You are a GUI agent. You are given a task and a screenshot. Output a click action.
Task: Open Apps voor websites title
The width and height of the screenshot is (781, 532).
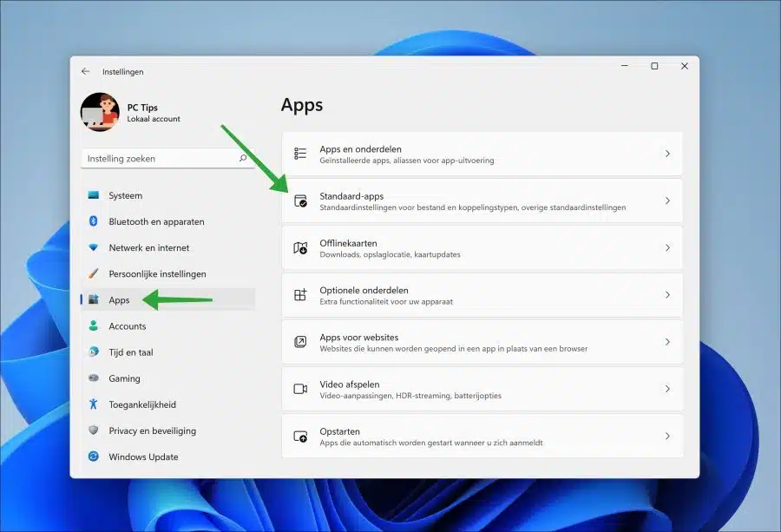click(359, 338)
